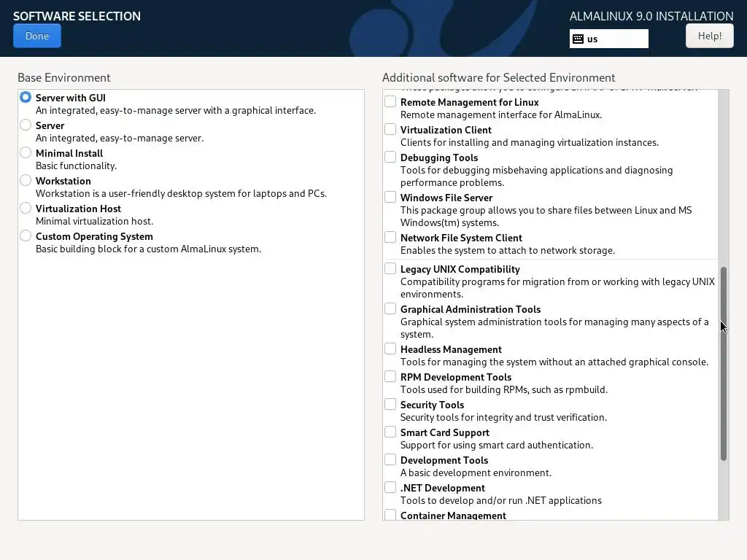Viewport: 747px width, 560px height.
Task: Tick the .NET Development checkbox
Action: 390,487
